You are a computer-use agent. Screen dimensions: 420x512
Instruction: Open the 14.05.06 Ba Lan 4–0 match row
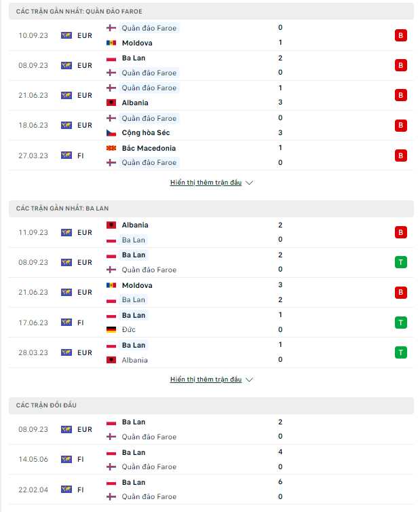pyautogui.click(x=204, y=459)
